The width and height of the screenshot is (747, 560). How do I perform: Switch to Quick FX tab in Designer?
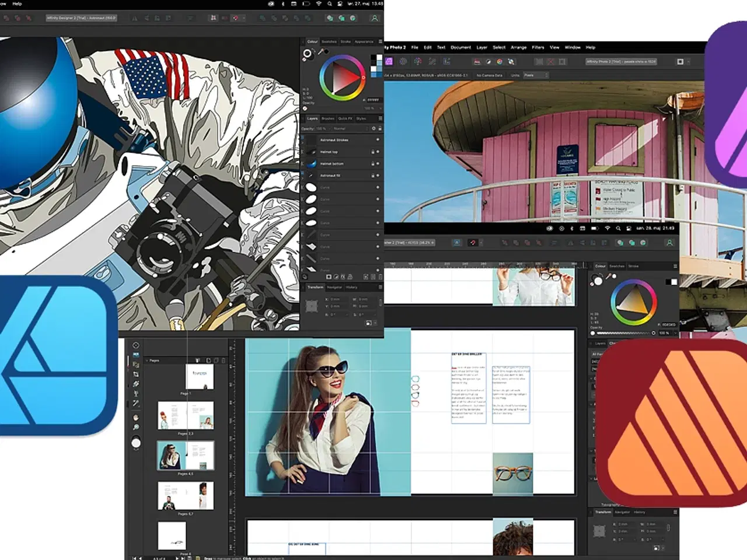click(x=345, y=118)
